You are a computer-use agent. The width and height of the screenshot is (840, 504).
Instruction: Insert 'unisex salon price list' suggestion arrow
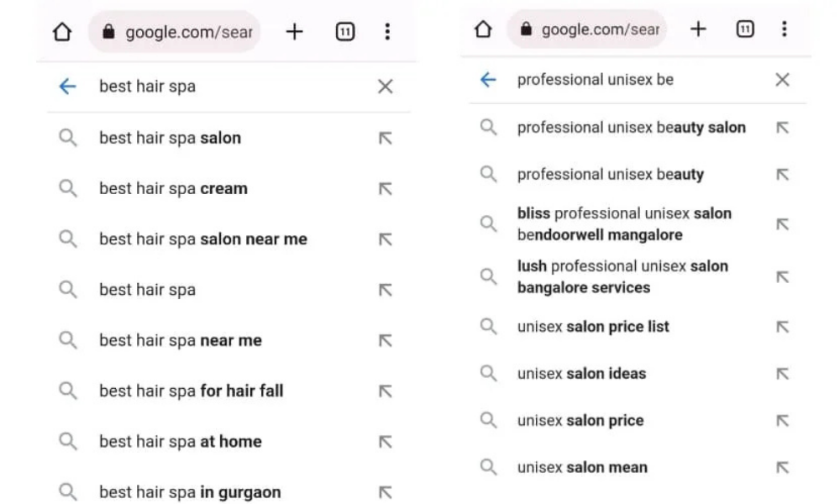click(x=782, y=327)
